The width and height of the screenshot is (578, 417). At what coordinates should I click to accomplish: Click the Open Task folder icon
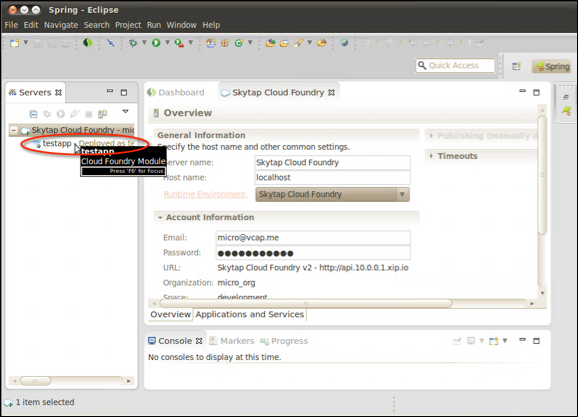tap(284, 43)
